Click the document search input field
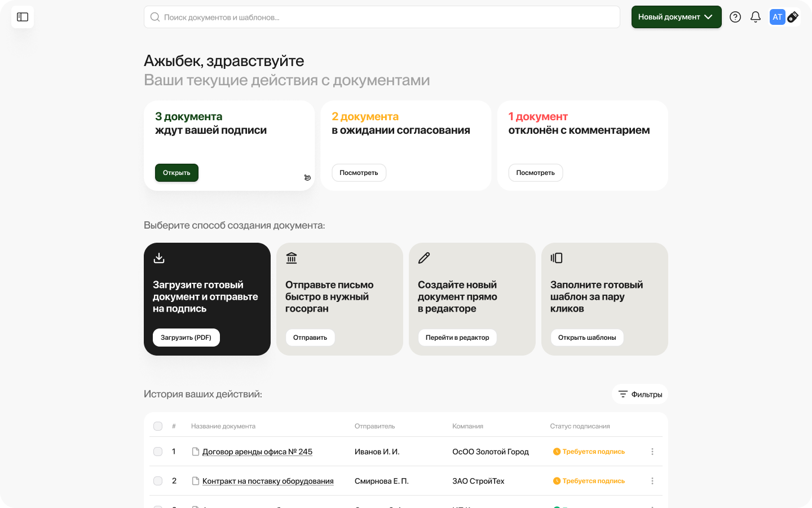The width and height of the screenshot is (812, 508). click(382, 17)
